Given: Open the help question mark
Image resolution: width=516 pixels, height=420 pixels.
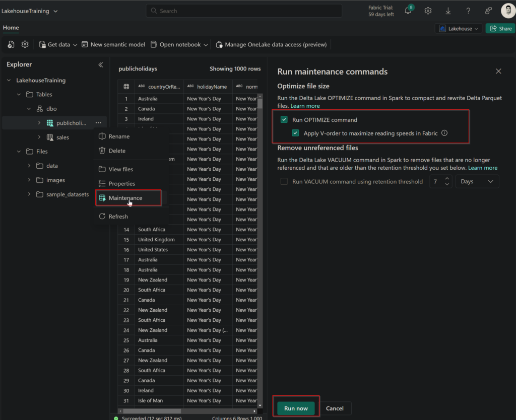Looking at the screenshot, I should pyautogui.click(x=468, y=11).
